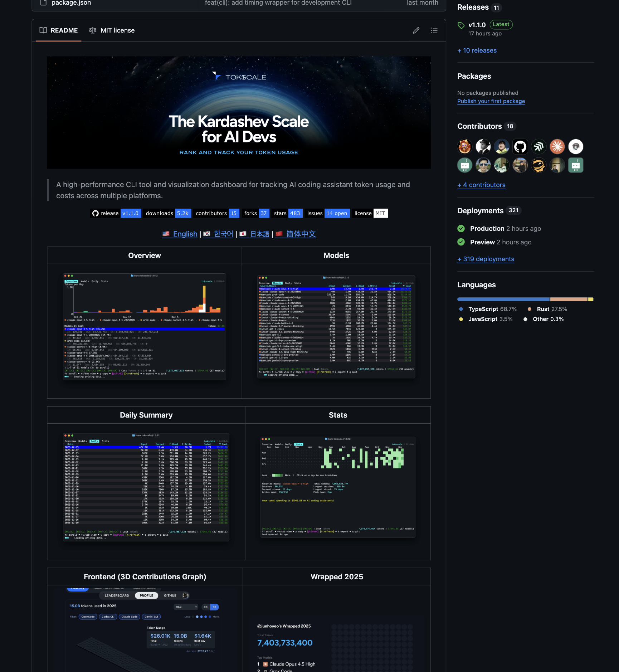The image size is (619, 672).
Task: Open the Japanese 日本語 README link
Action: [254, 234]
